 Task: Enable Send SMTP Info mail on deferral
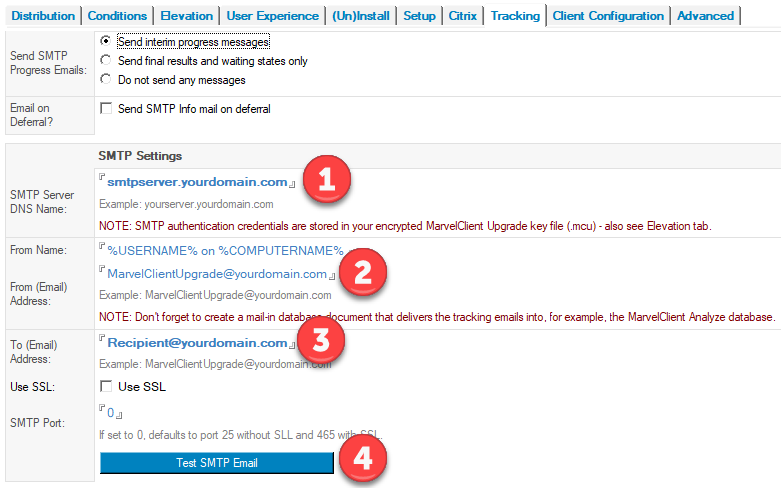tap(106, 109)
